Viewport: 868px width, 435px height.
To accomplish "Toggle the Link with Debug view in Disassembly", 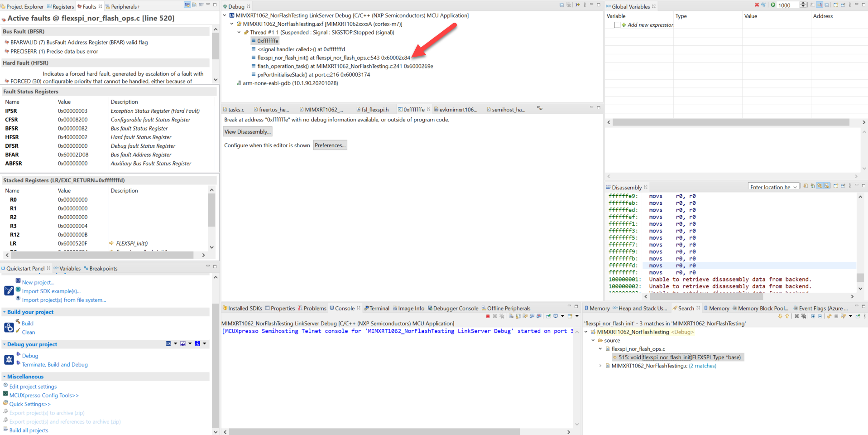I will (820, 187).
